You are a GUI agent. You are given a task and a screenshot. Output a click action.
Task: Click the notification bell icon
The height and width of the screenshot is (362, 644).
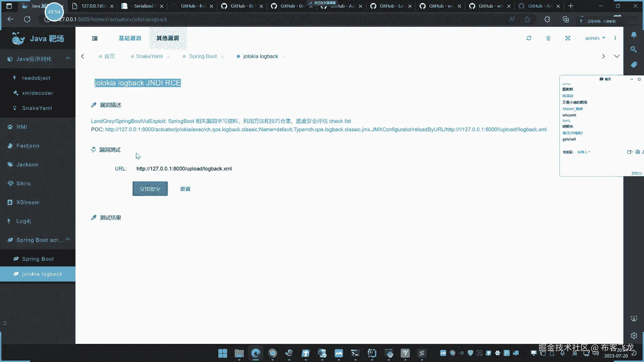point(634,35)
